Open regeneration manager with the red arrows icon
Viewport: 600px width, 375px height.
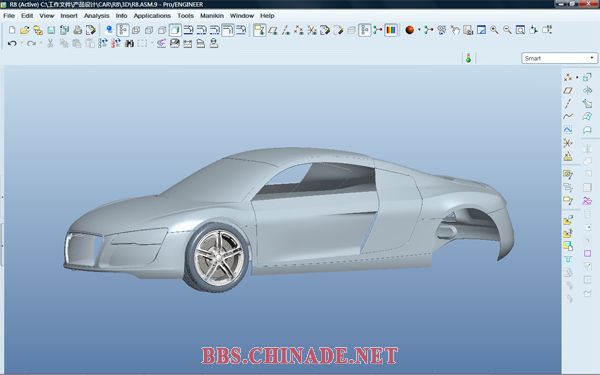point(116,44)
